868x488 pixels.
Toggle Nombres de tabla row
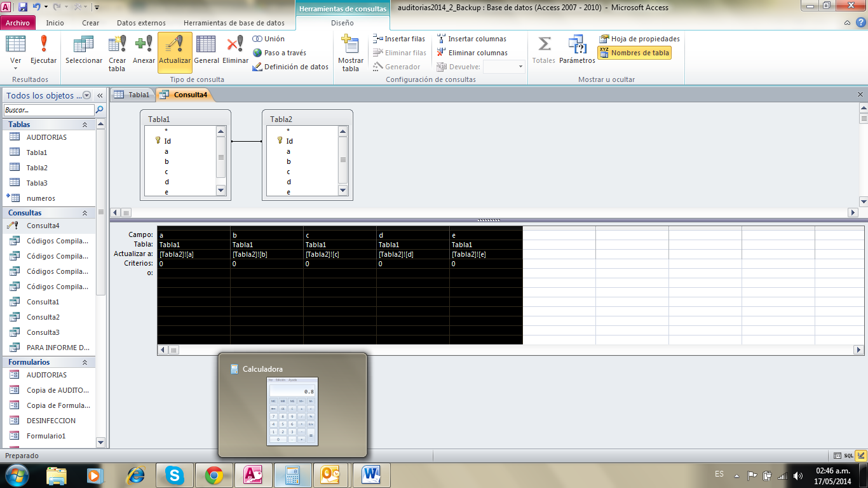[x=634, y=53]
